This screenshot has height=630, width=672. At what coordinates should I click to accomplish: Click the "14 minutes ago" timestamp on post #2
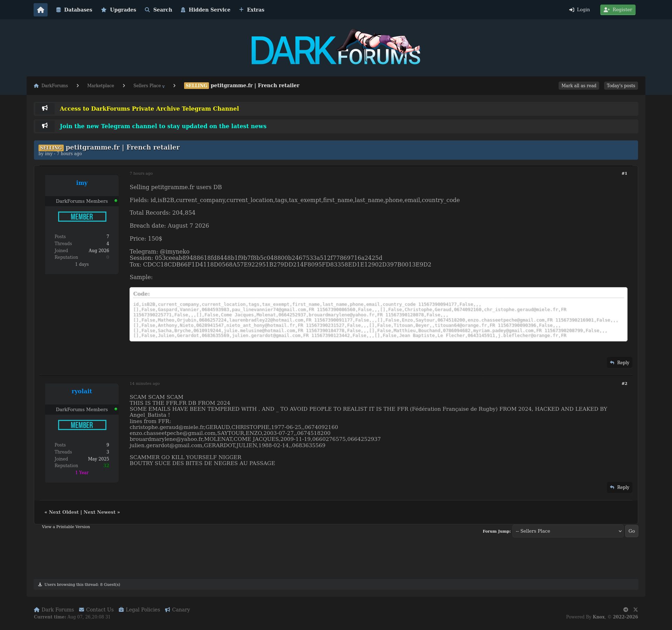145,384
